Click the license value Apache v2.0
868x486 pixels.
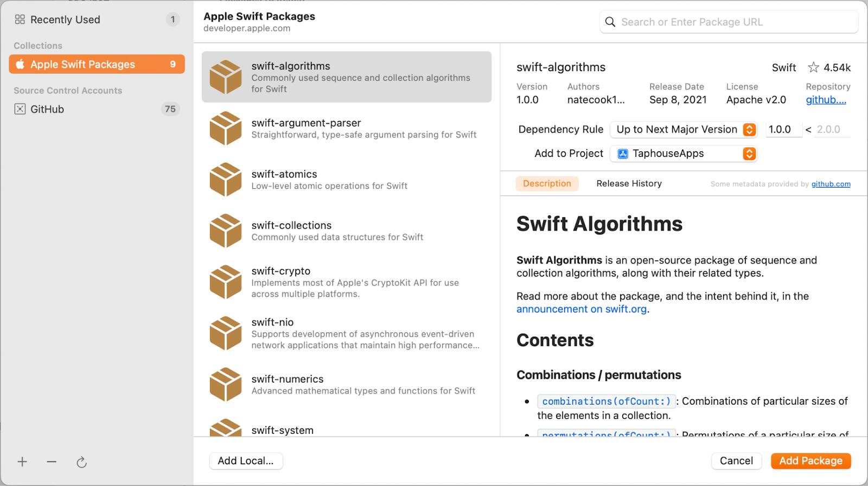tap(756, 100)
